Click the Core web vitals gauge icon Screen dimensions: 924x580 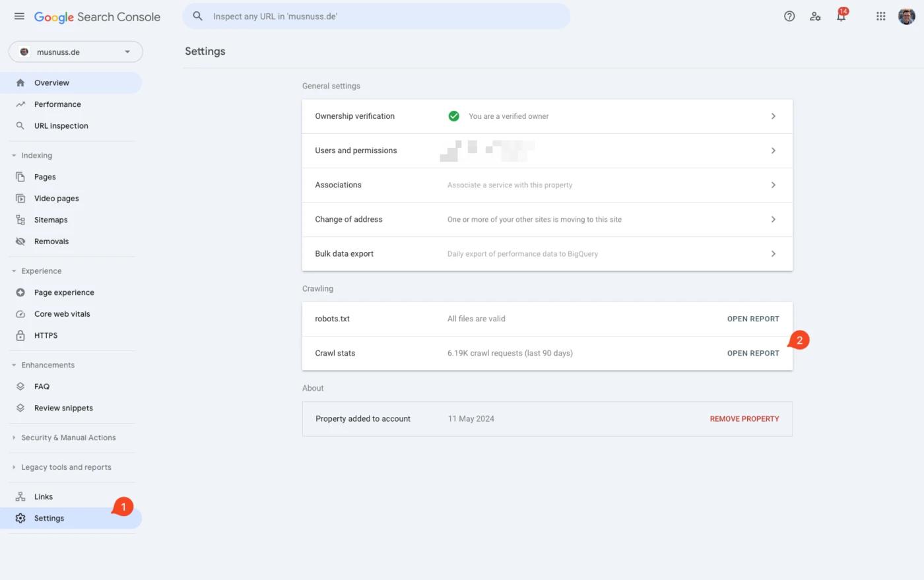coord(20,314)
